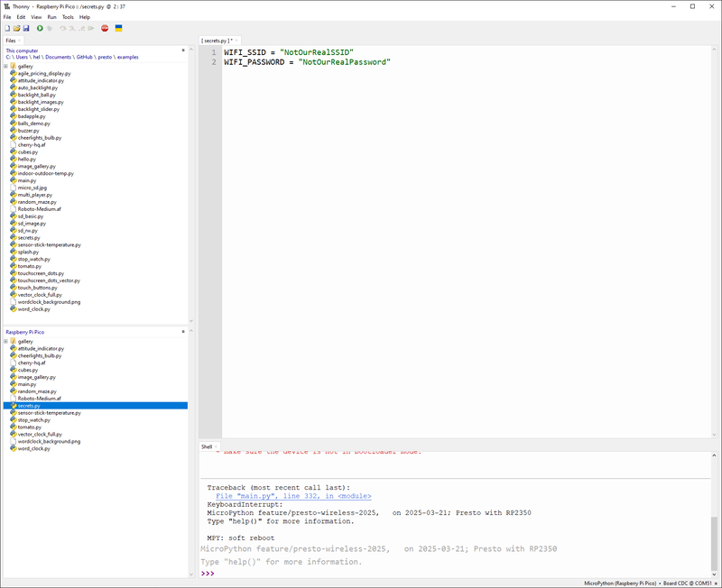Click the Open file folder icon
Screen dimensions: 722x588
(17, 29)
